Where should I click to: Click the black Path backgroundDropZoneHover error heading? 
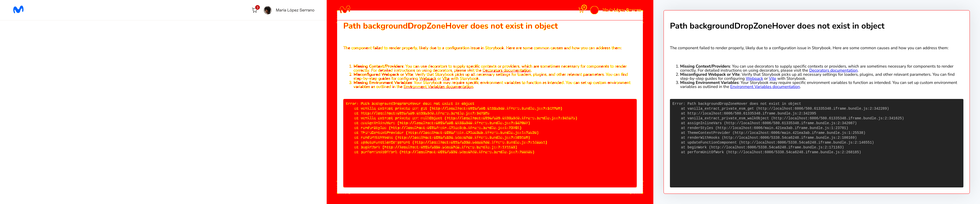click(777, 26)
